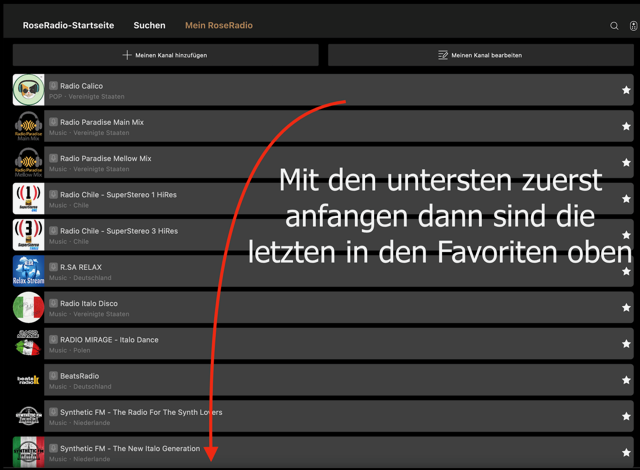
Task: Click the BeatsRadio logo thumbnail
Action: point(29,380)
